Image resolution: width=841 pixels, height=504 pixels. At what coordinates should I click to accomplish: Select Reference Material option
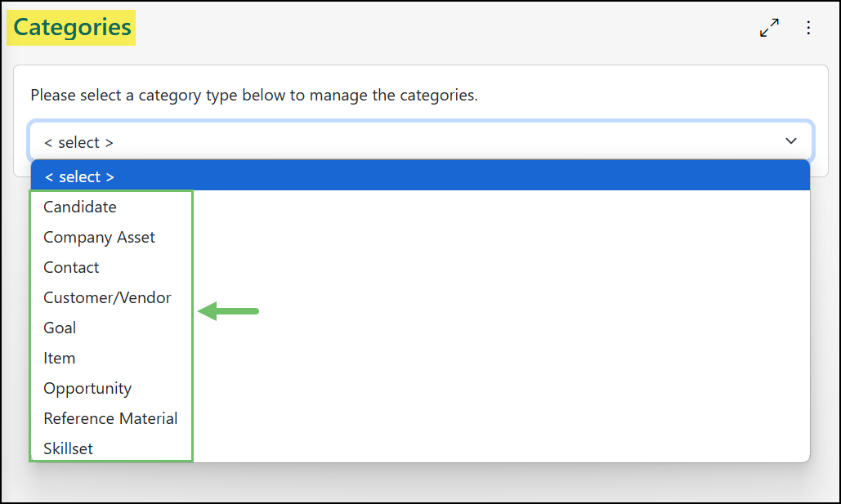(420, 418)
